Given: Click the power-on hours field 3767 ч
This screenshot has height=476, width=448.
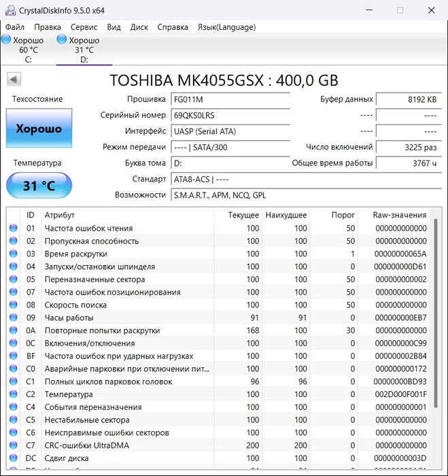Looking at the screenshot, I should coord(409,163).
